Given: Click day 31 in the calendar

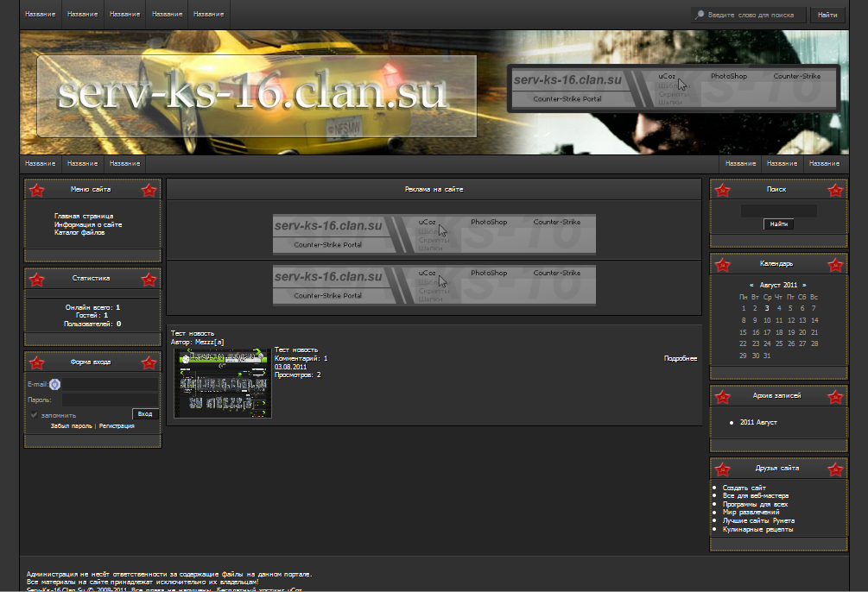Looking at the screenshot, I should [x=767, y=356].
